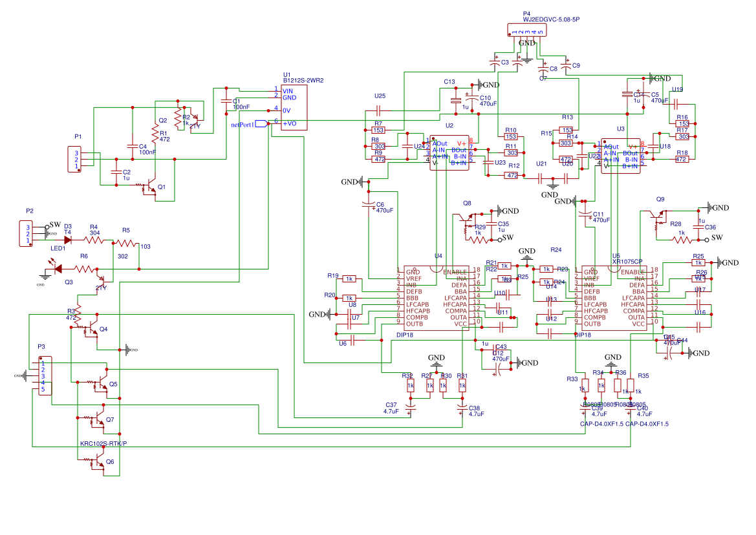Select resistor R19 1k symbol
This screenshot has height=535, width=756.
pyautogui.click(x=349, y=279)
